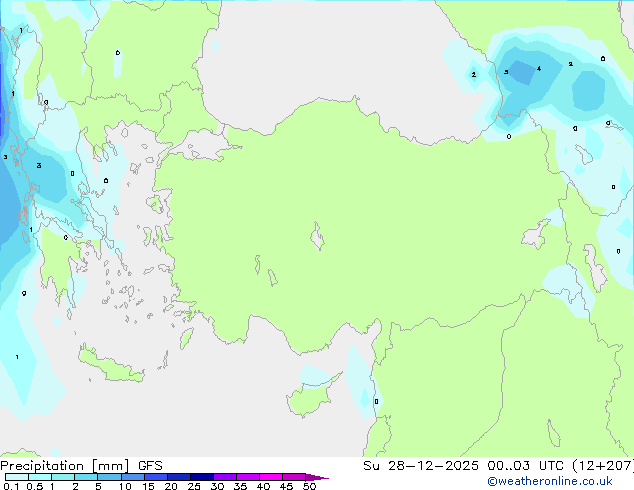Click the '50' legend scale label

click(x=309, y=486)
